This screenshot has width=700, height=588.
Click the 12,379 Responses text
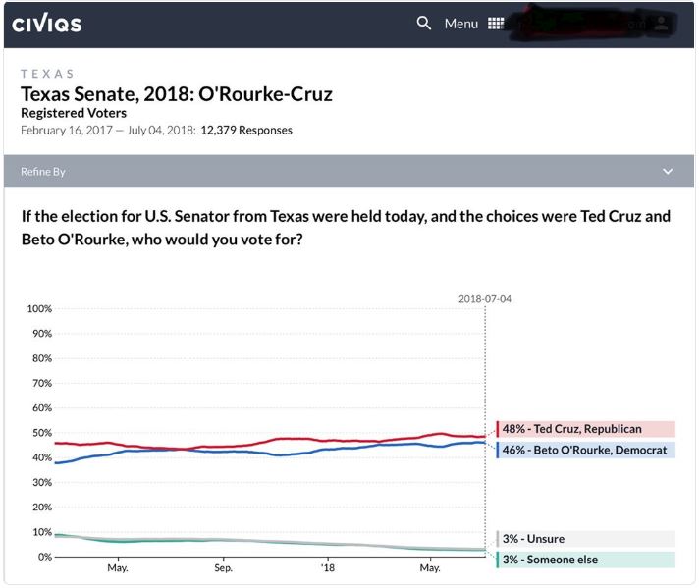click(246, 130)
